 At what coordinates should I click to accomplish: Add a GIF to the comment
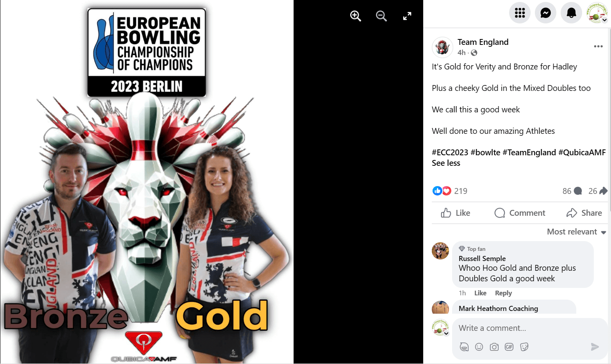(509, 347)
